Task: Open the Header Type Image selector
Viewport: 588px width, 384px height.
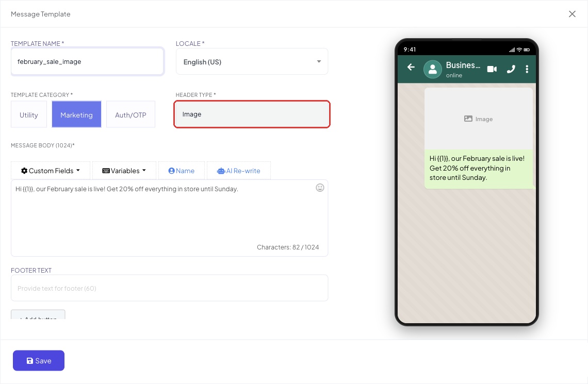Action: click(x=252, y=114)
